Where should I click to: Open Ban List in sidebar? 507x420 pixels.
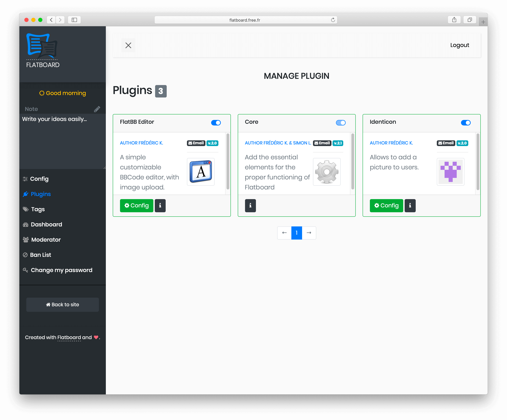point(41,255)
